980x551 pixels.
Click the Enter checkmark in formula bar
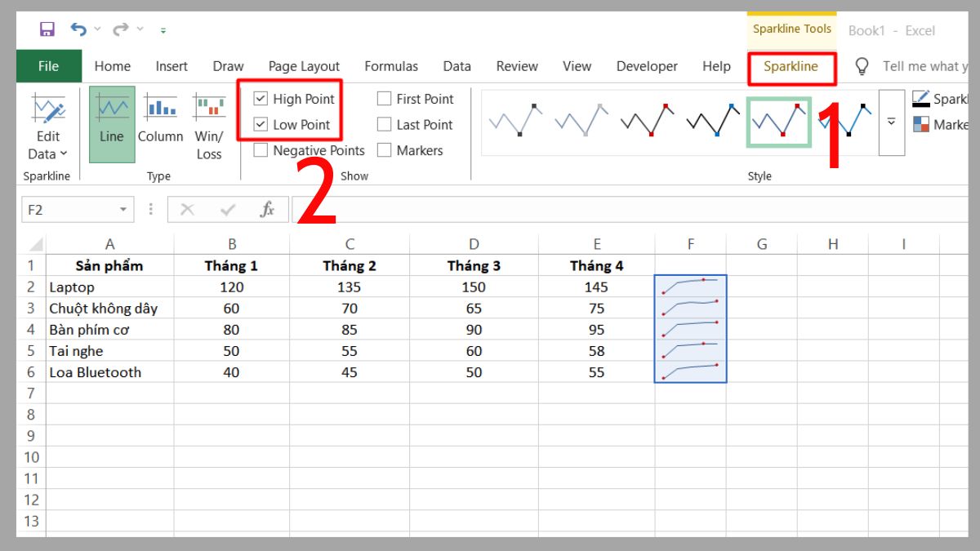pyautogui.click(x=228, y=210)
